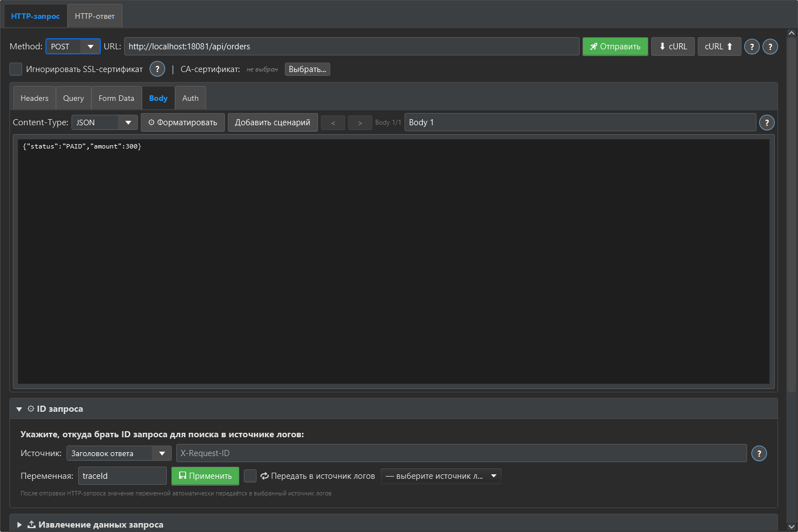
Task: Click help icon next to SSL certificate option
Action: [157, 69]
